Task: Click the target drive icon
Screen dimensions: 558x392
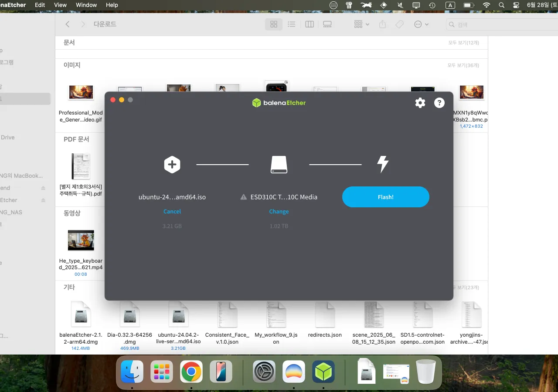Action: point(279,165)
